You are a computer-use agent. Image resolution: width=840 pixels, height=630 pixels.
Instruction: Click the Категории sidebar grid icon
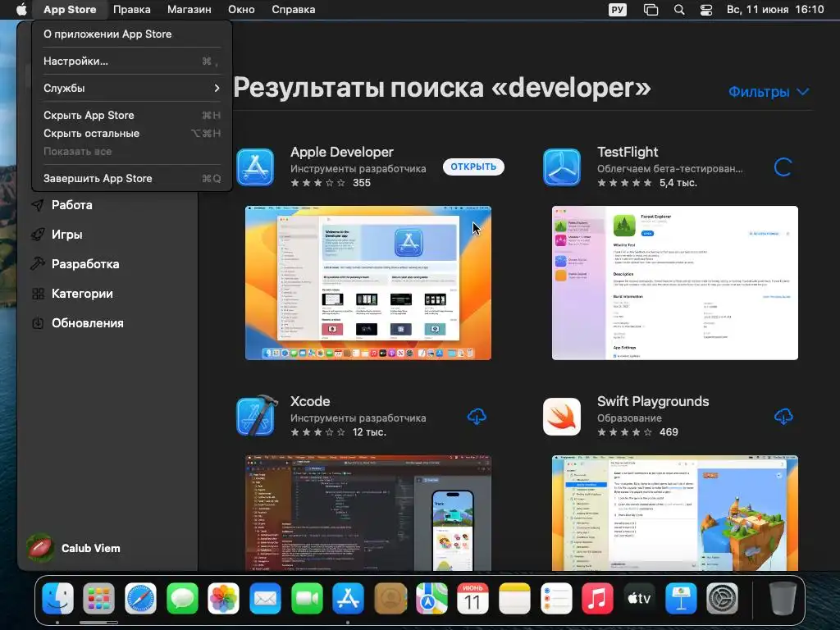tap(38, 294)
